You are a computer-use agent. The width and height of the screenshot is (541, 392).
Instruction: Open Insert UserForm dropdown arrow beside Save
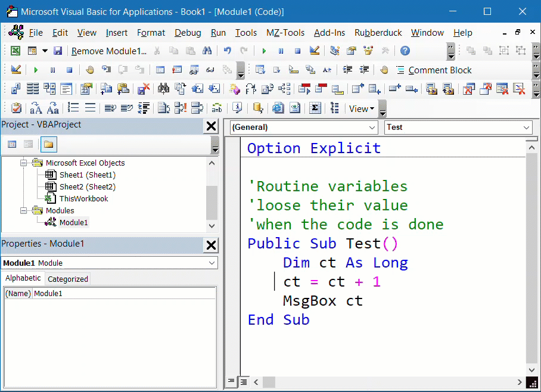45,51
